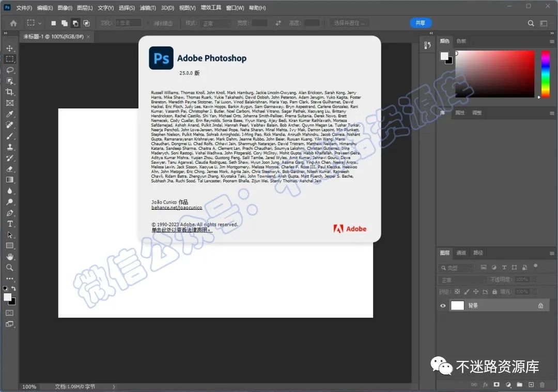Open the 滤镜(T) menu

click(x=148, y=8)
